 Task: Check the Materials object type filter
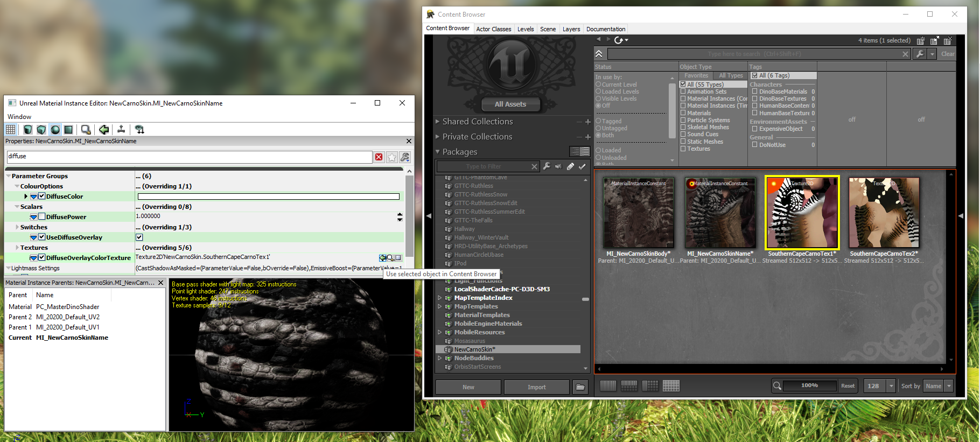(x=683, y=113)
